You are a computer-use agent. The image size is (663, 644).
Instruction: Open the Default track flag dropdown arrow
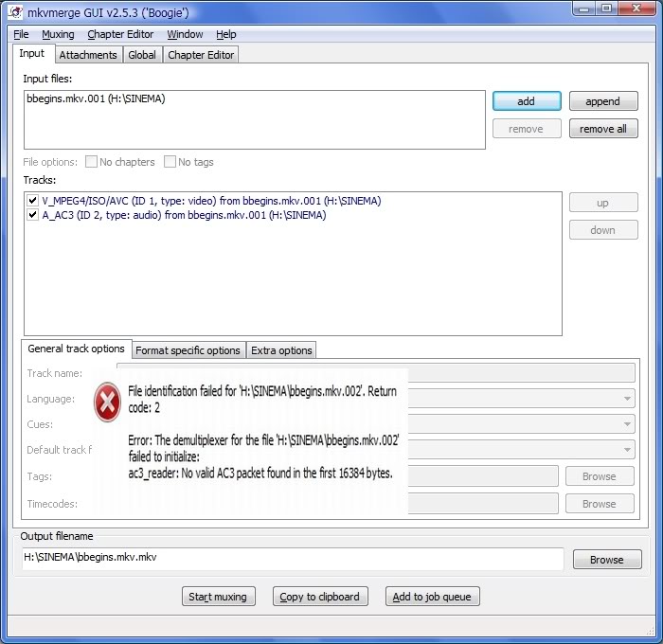coord(627,450)
